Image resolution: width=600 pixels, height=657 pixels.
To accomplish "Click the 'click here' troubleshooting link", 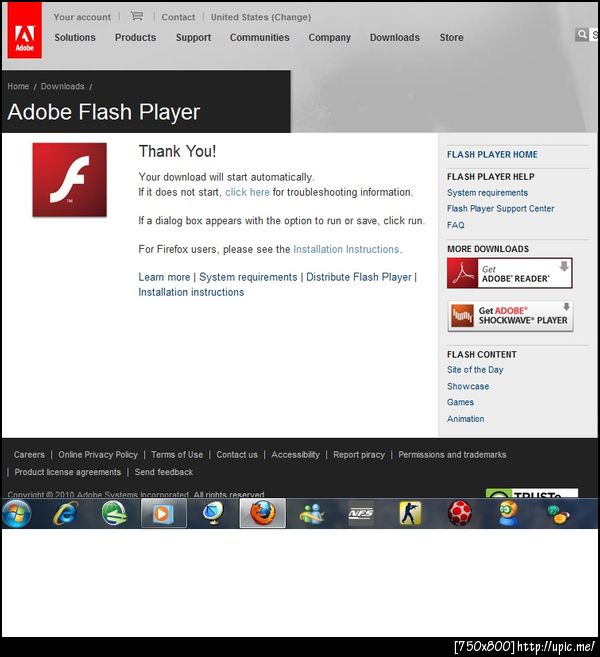I will point(247,192).
